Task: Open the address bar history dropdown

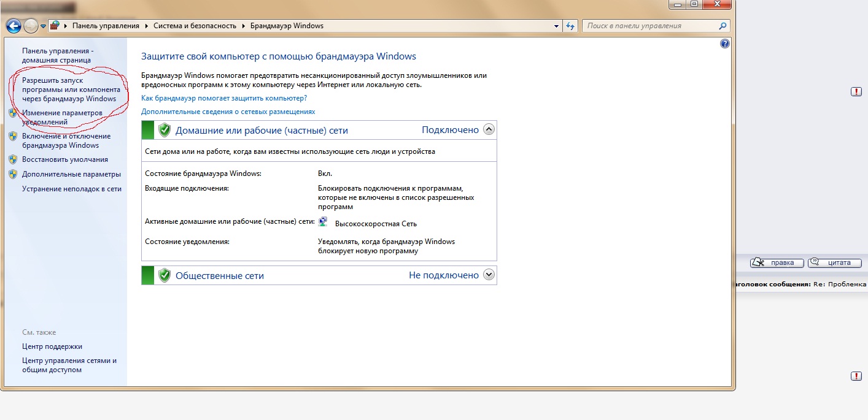Action: [x=557, y=26]
